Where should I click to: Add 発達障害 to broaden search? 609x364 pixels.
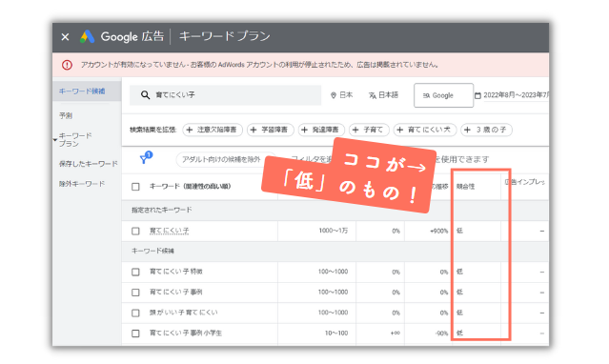pyautogui.click(x=321, y=130)
